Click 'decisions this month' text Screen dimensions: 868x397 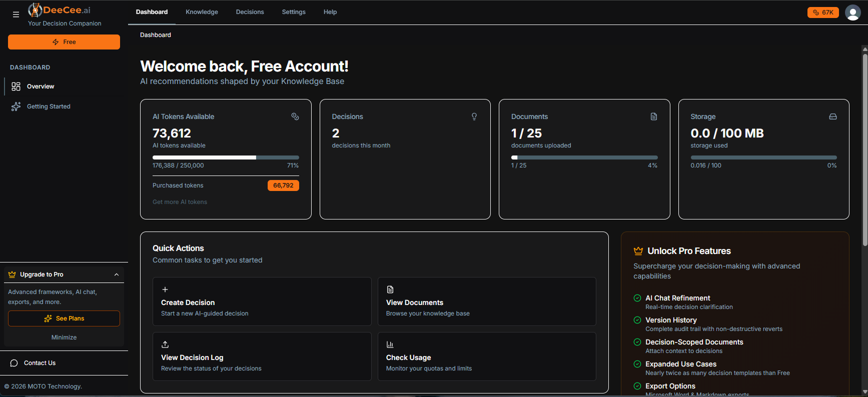[x=361, y=145]
